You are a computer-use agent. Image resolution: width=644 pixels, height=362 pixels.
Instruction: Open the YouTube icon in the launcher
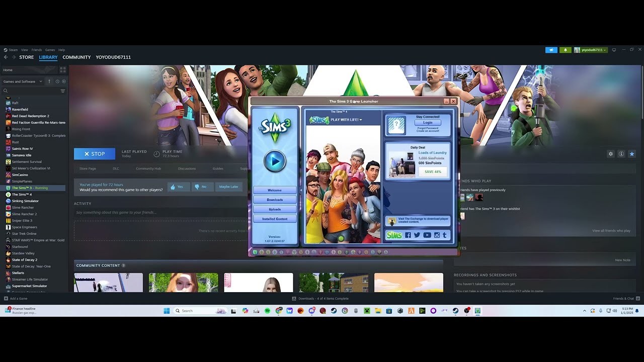tap(427, 235)
